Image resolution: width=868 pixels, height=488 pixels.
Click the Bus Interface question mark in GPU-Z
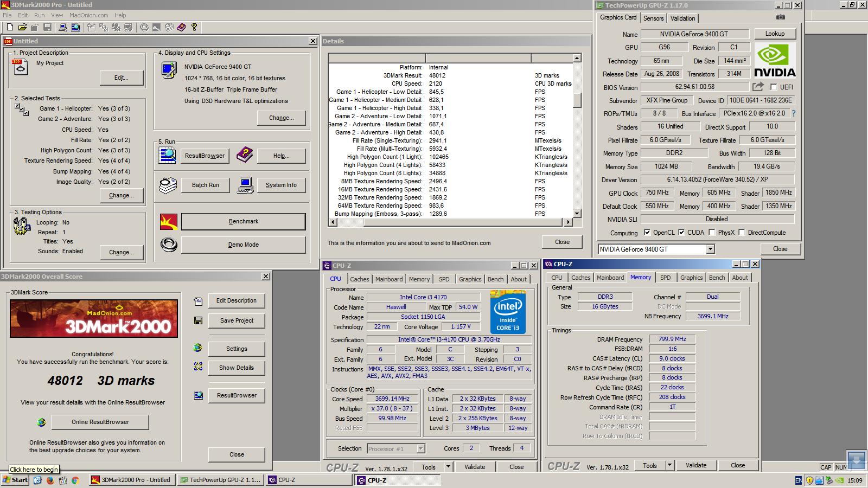[794, 113]
